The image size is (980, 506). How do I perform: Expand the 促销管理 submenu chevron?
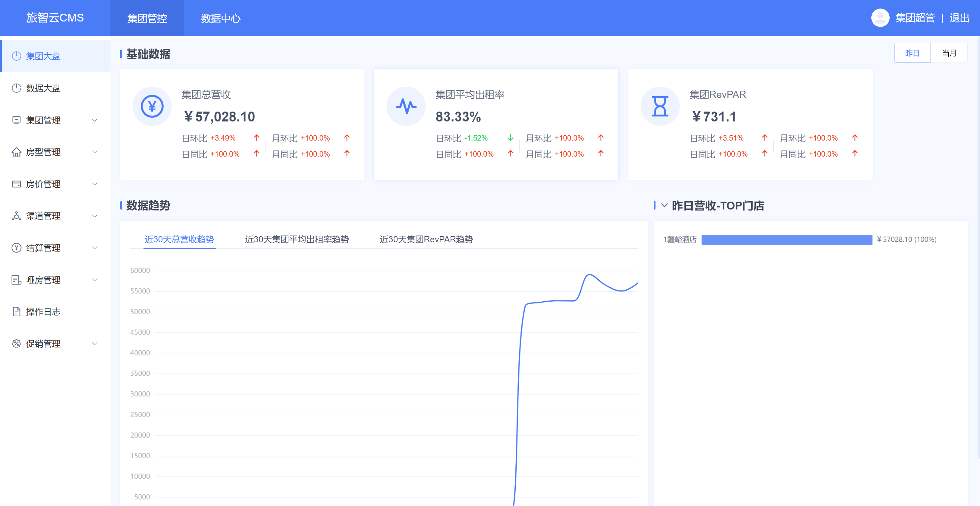click(x=95, y=344)
